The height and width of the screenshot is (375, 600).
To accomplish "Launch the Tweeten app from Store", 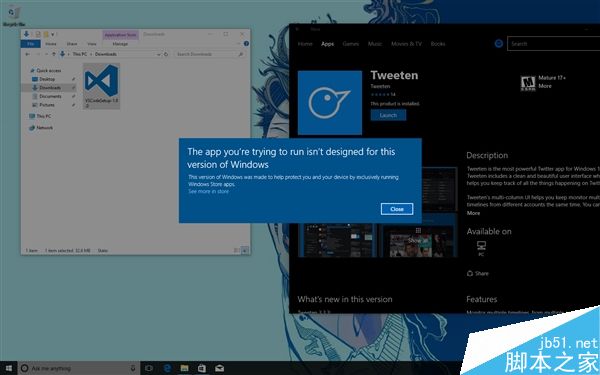I will (388, 115).
